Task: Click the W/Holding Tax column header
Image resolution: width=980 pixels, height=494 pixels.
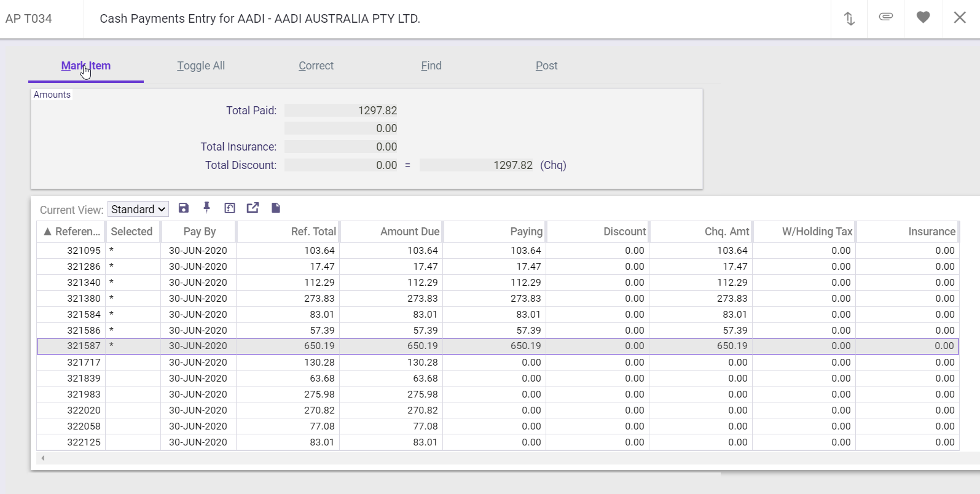Action: point(804,232)
